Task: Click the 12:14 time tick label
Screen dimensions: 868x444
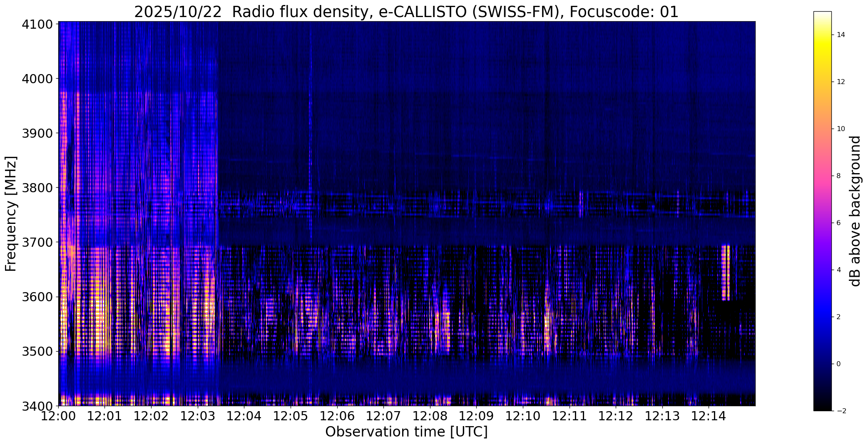Action: [709, 416]
